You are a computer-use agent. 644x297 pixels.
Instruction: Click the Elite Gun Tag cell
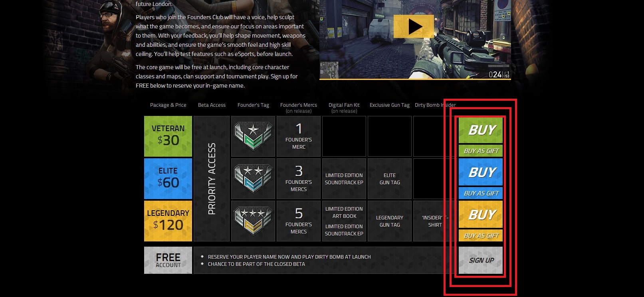[x=390, y=179]
